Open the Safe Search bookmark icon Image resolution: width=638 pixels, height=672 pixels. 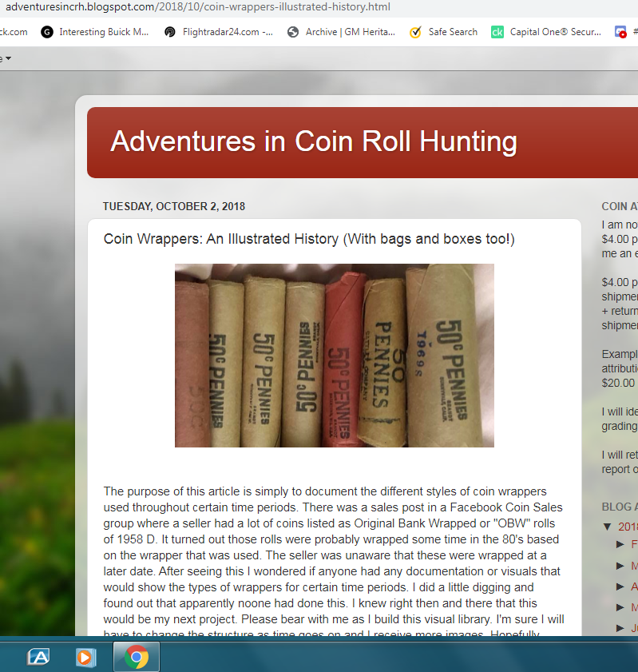pyautogui.click(x=415, y=32)
